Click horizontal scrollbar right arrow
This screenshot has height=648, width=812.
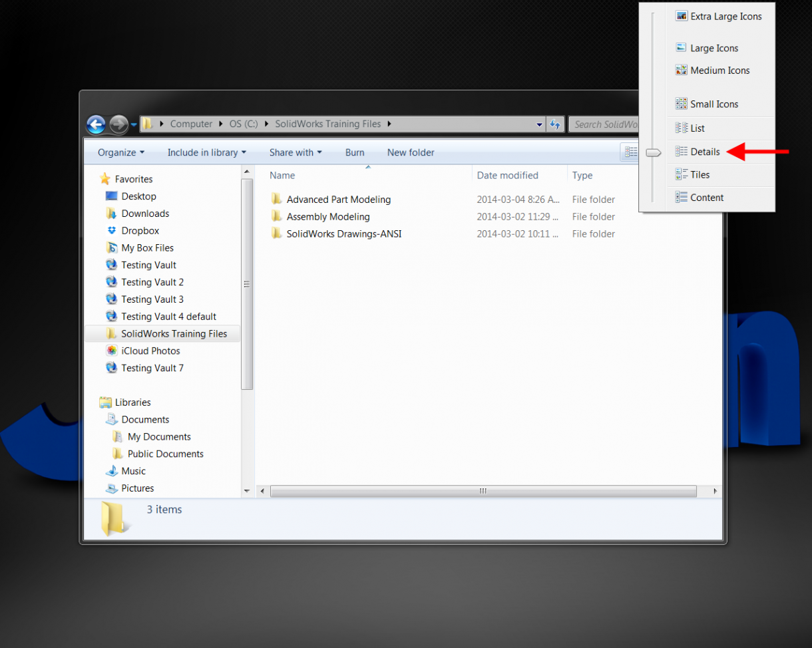pyautogui.click(x=715, y=491)
